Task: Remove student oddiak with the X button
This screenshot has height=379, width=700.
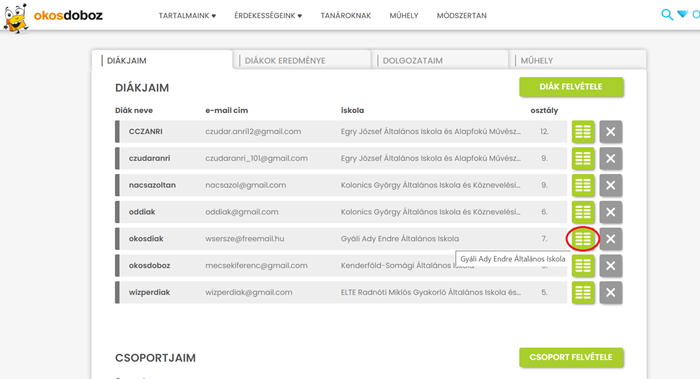Action: (x=611, y=212)
